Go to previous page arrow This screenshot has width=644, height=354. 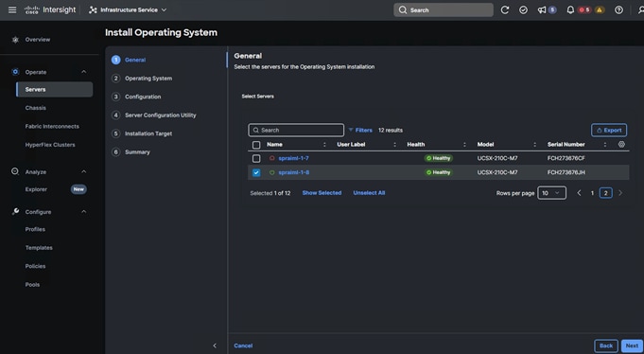click(x=579, y=193)
